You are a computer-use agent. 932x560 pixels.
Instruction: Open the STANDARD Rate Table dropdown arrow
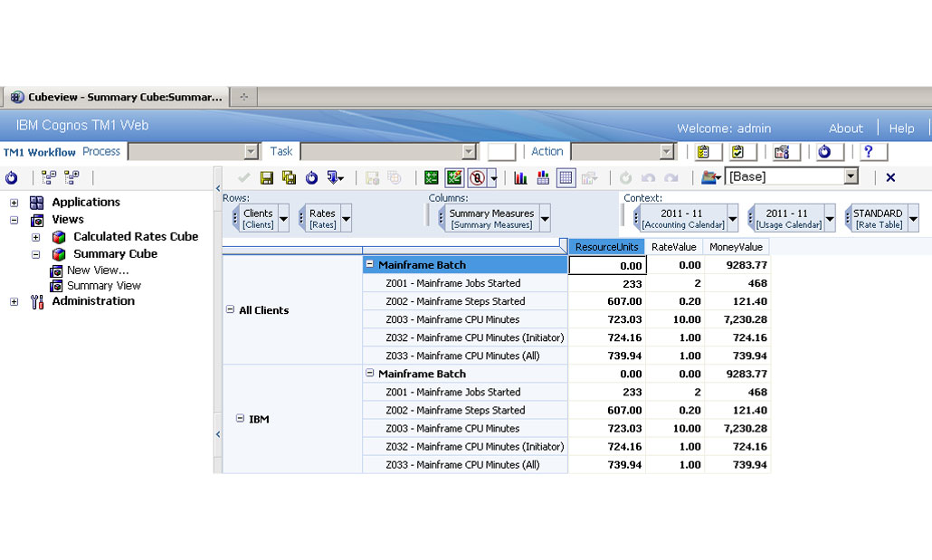[914, 219]
